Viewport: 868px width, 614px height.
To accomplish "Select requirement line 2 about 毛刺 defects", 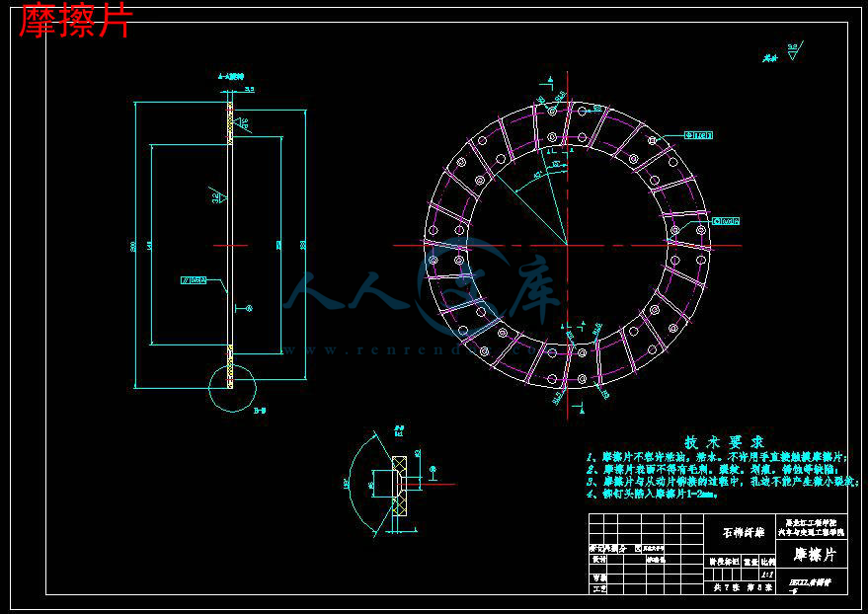I will pyautogui.click(x=712, y=470).
